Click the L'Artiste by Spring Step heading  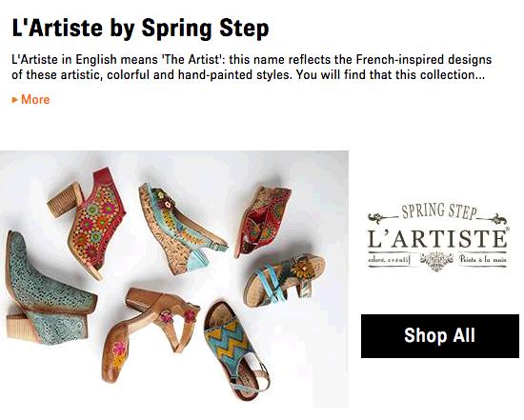coord(140,28)
